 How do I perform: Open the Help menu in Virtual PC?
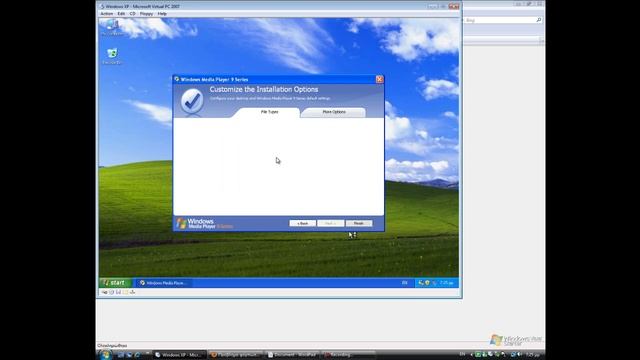click(x=162, y=14)
